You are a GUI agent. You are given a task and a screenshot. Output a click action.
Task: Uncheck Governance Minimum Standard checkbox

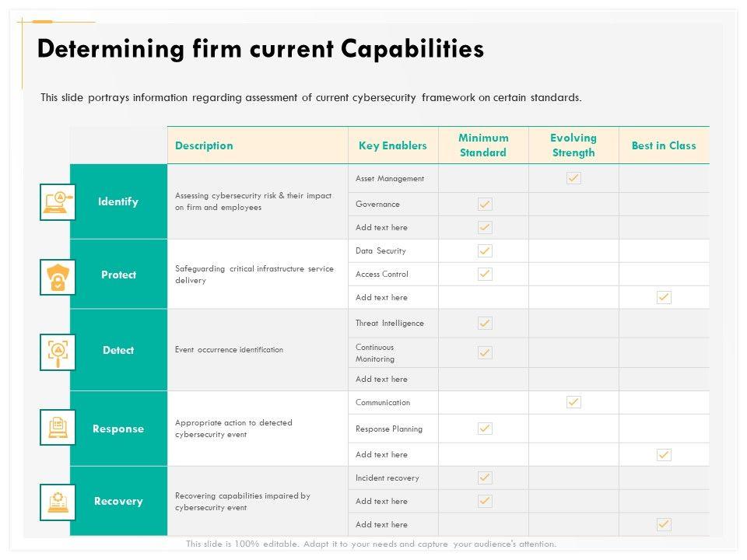(x=485, y=204)
